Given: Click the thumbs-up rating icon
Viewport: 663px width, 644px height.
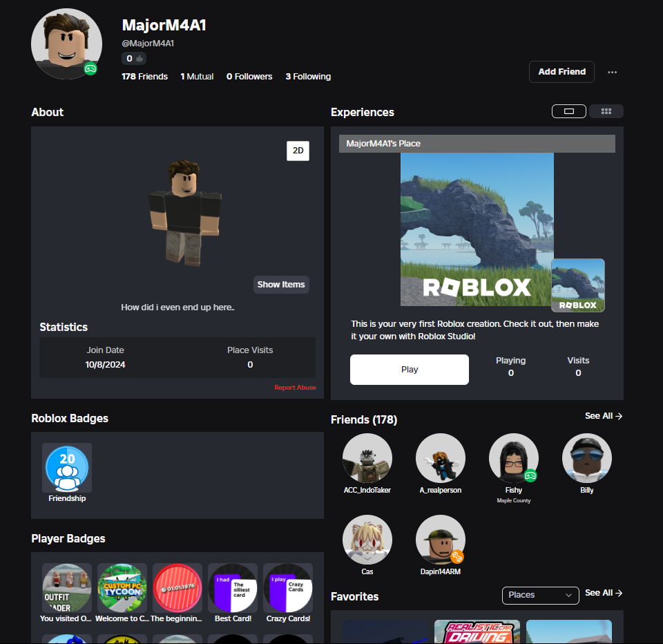Looking at the screenshot, I should pos(140,59).
